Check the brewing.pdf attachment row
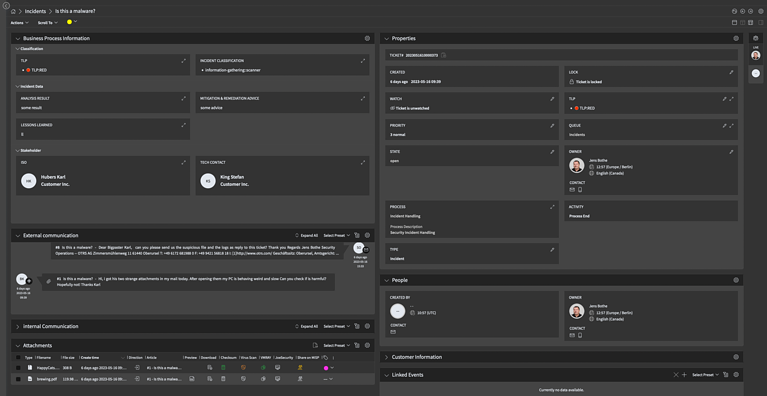Screen dimensions: 767x396 click(18, 379)
